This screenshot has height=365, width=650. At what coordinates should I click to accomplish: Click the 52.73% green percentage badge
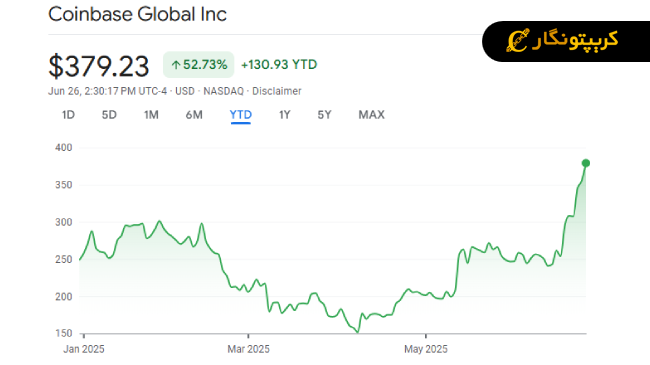tap(199, 65)
